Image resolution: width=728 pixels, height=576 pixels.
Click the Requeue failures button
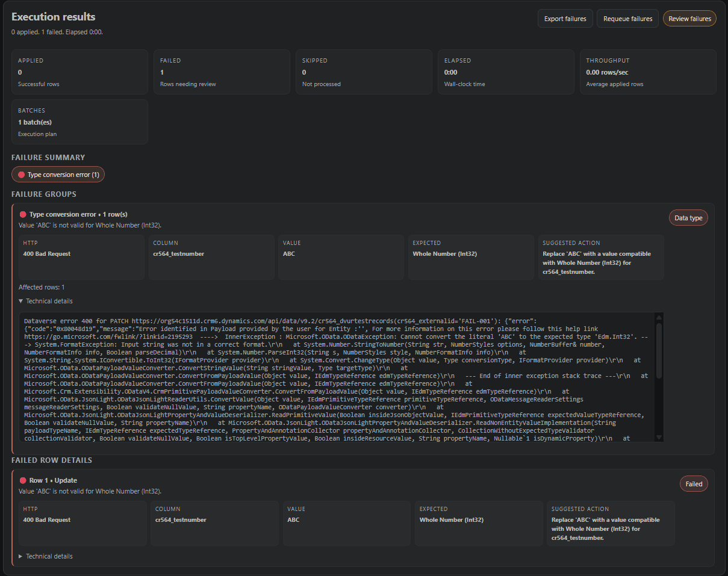click(x=627, y=19)
